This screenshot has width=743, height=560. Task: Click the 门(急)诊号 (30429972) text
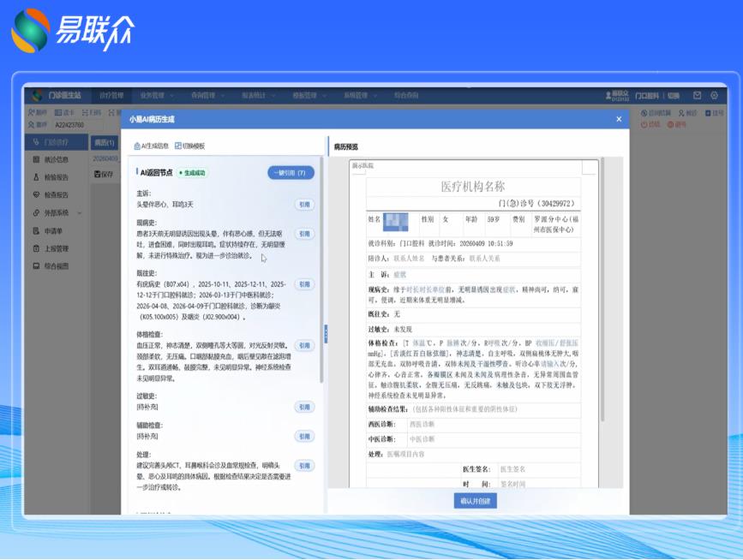point(536,204)
